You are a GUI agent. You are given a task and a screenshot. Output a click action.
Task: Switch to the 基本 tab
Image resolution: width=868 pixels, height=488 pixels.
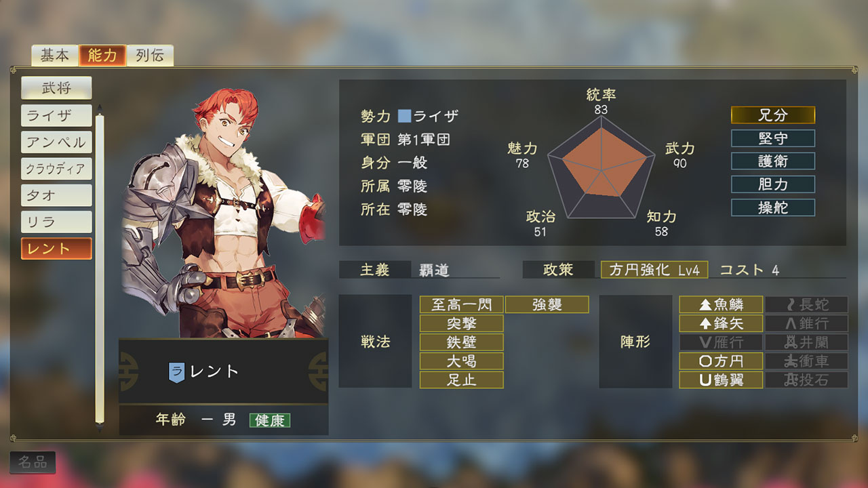pos(54,56)
